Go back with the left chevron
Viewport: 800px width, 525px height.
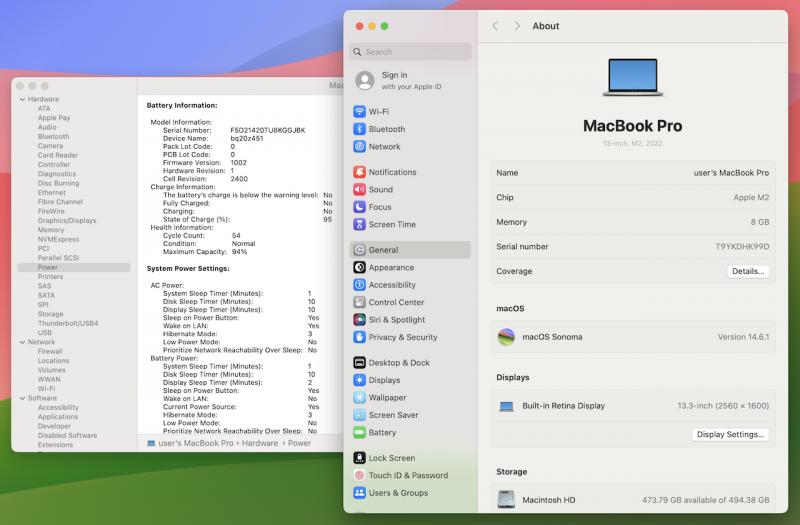[495, 26]
